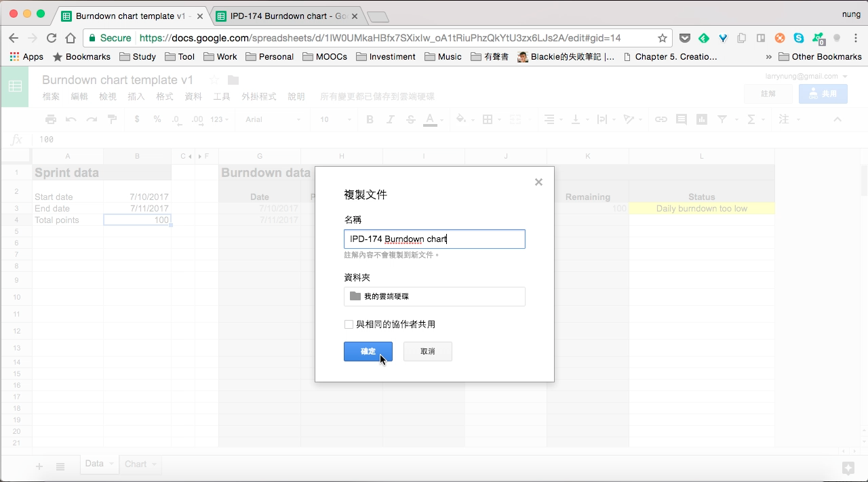Open the 格式 menu
Image resolution: width=868 pixels, height=482 pixels.
tap(165, 97)
